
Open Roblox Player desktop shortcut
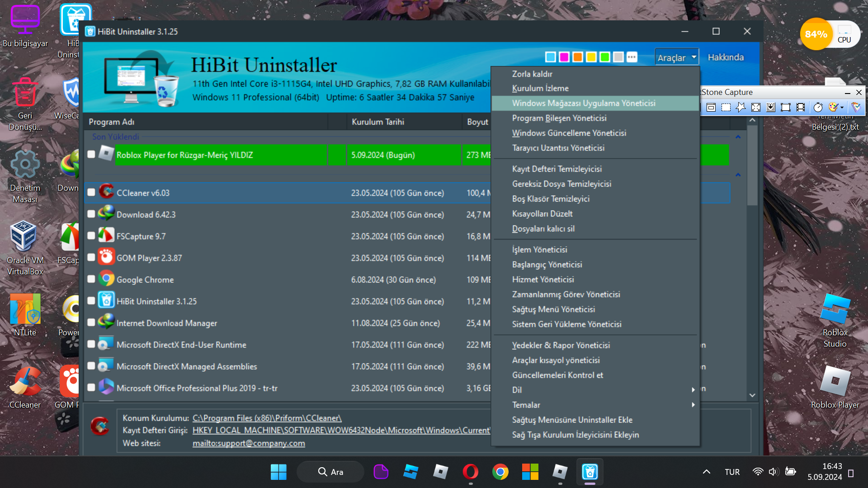coord(835,388)
